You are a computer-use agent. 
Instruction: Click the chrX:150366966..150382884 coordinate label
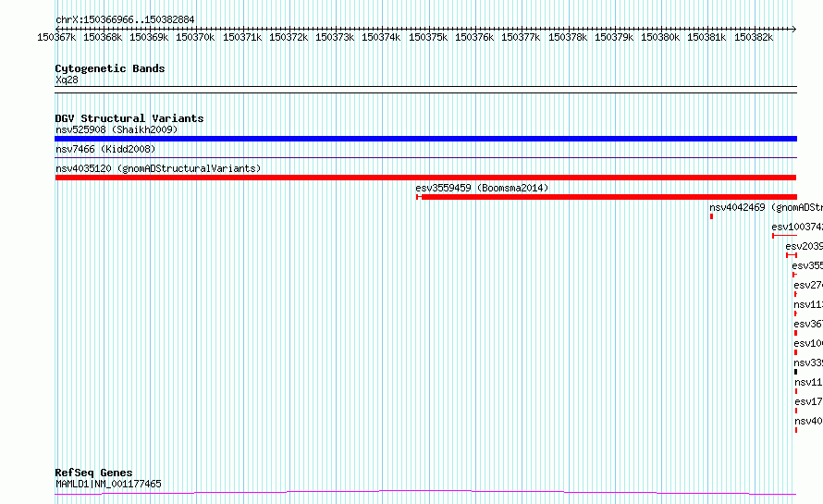pyautogui.click(x=125, y=19)
